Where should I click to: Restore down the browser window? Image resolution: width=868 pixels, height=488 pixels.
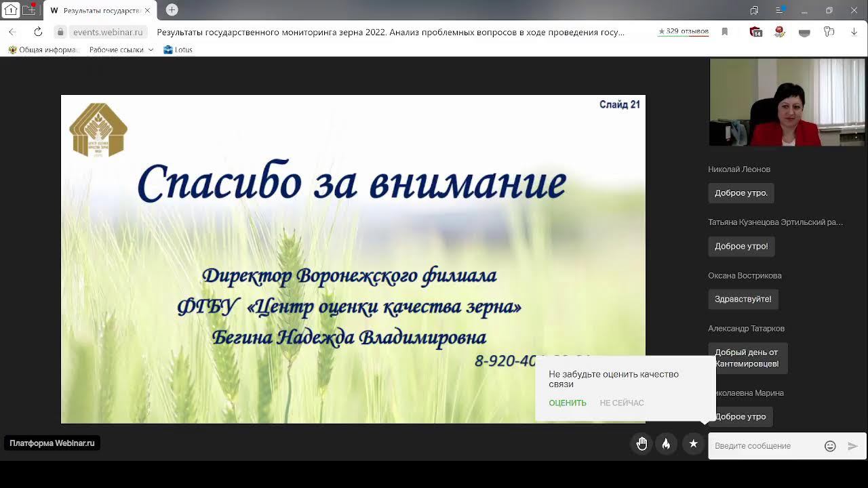tap(829, 10)
